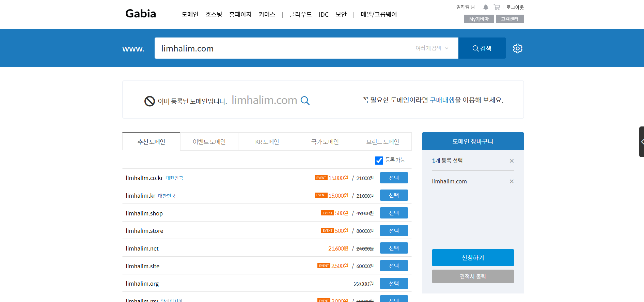644x302 pixels.
Task: Clear the 1개 등록 선택 row
Action: pos(512,161)
